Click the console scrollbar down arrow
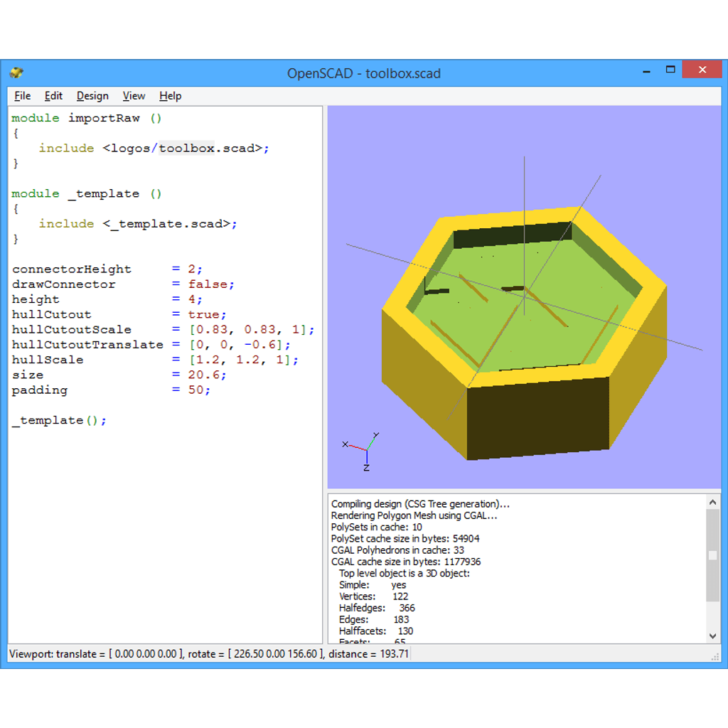The image size is (728, 728). pyautogui.click(x=712, y=636)
